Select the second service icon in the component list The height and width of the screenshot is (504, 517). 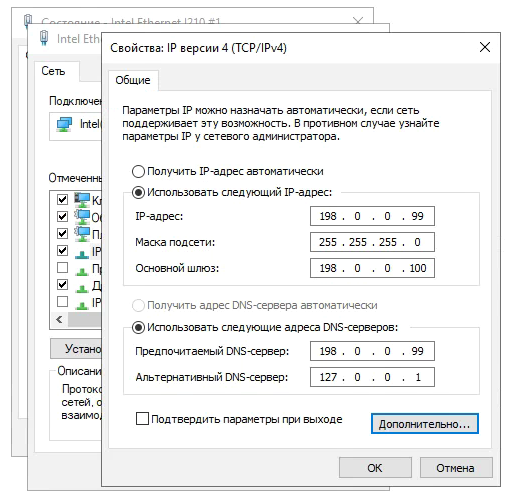(82, 217)
